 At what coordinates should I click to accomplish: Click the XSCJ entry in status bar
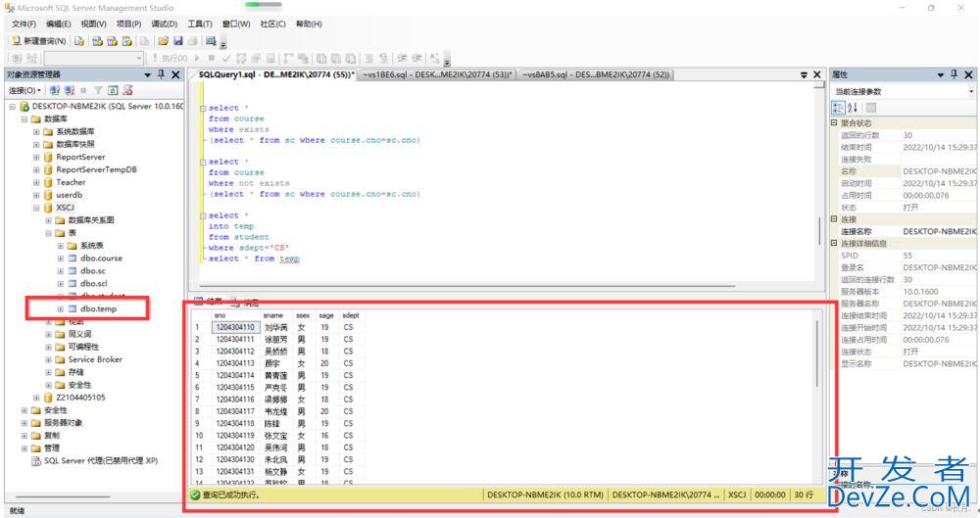pyautogui.click(x=737, y=494)
